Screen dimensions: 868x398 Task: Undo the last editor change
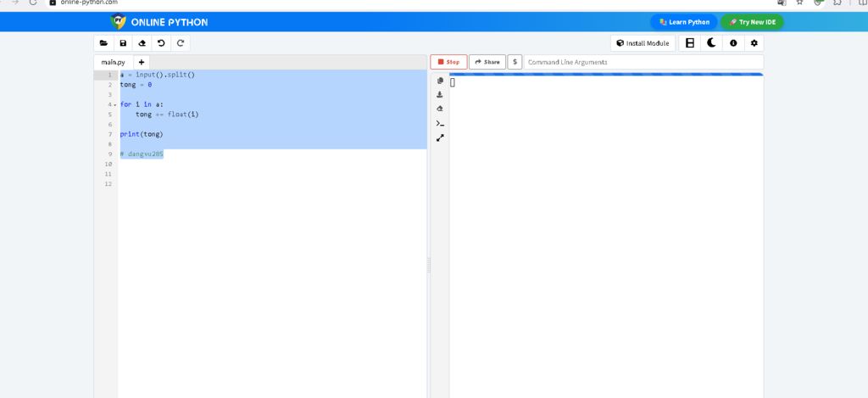161,43
